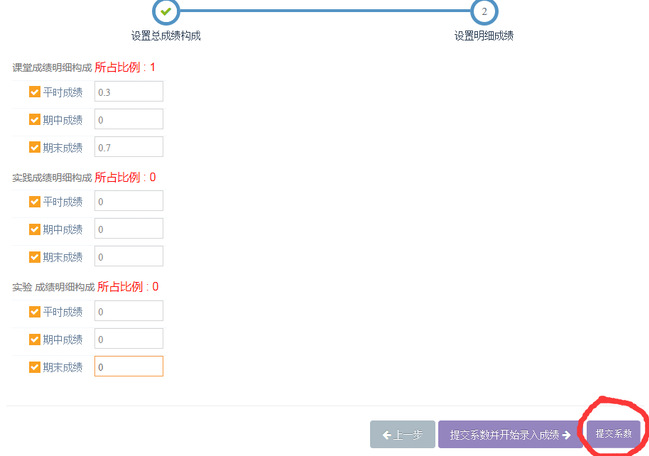Focus the 课堂 期中成绩 input field

coord(128,120)
